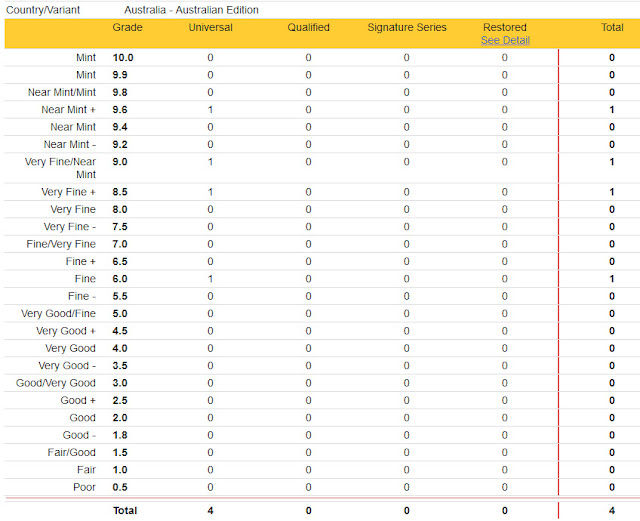Select the 9.6 grade value
640x521 pixels.
[x=120, y=110]
